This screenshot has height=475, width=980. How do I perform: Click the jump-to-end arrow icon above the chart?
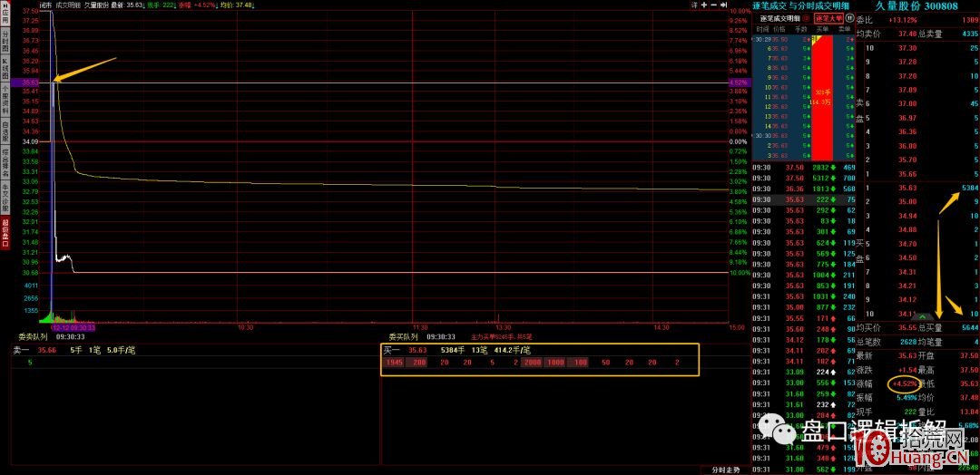(x=722, y=5)
